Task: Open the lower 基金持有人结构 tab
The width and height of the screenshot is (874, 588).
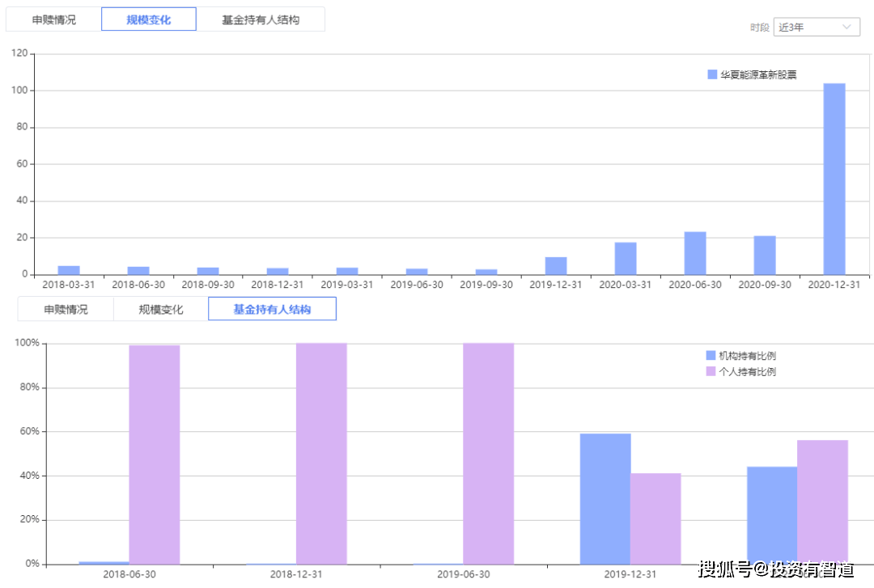Action: (x=272, y=309)
